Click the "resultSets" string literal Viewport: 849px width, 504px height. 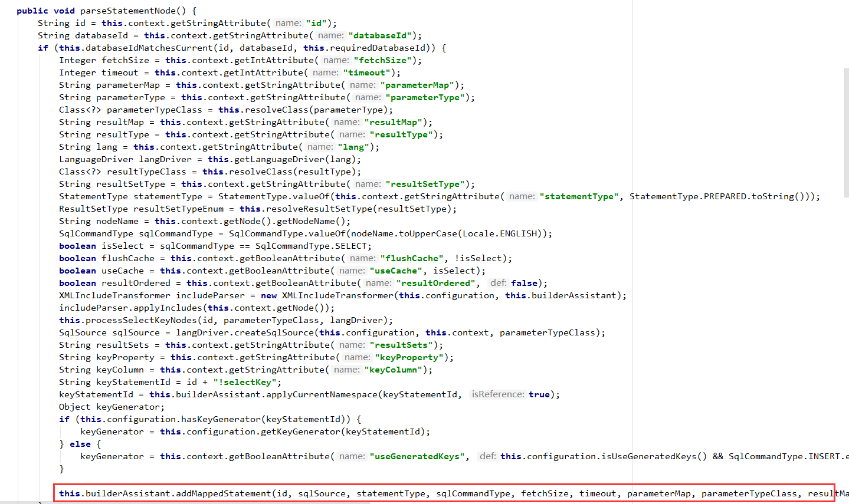point(401,345)
